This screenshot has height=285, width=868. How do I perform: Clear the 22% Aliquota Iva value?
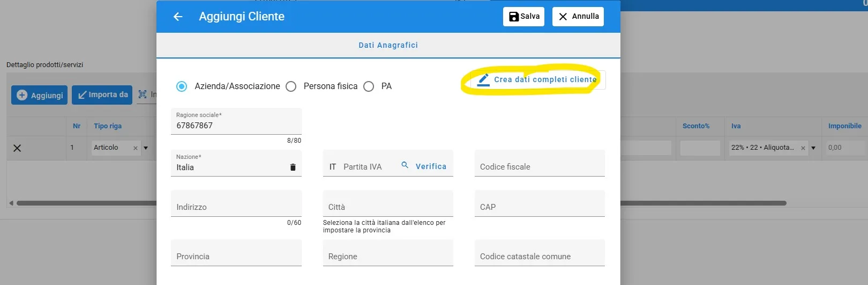(803, 148)
